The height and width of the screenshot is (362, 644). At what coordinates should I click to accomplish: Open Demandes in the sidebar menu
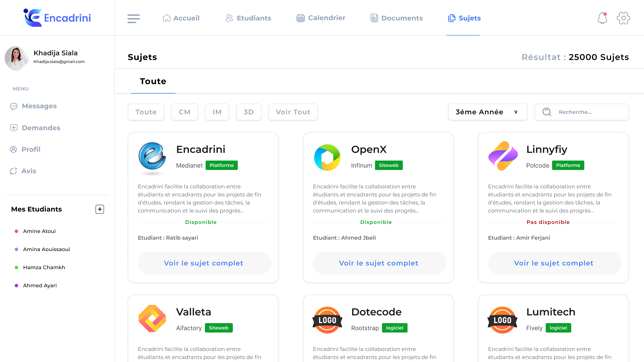(x=35, y=128)
